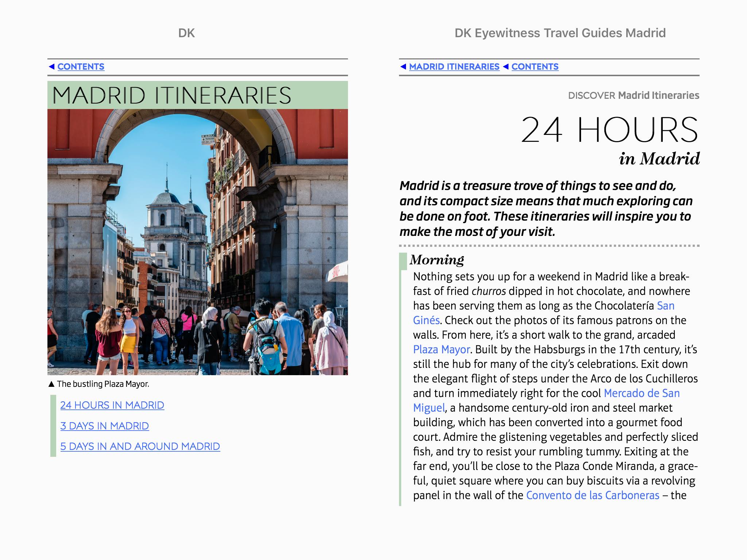Tap the DK header on the left page
The width and height of the screenshot is (747, 560).
[186, 33]
